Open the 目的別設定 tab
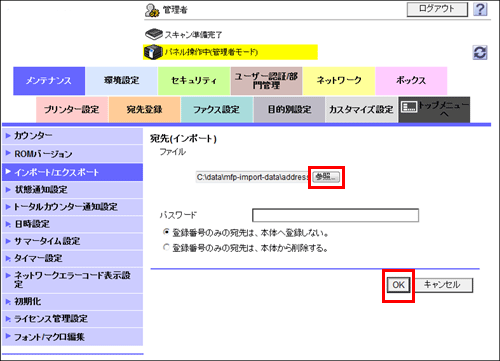Screen dimensions: 500x361 point(289,109)
